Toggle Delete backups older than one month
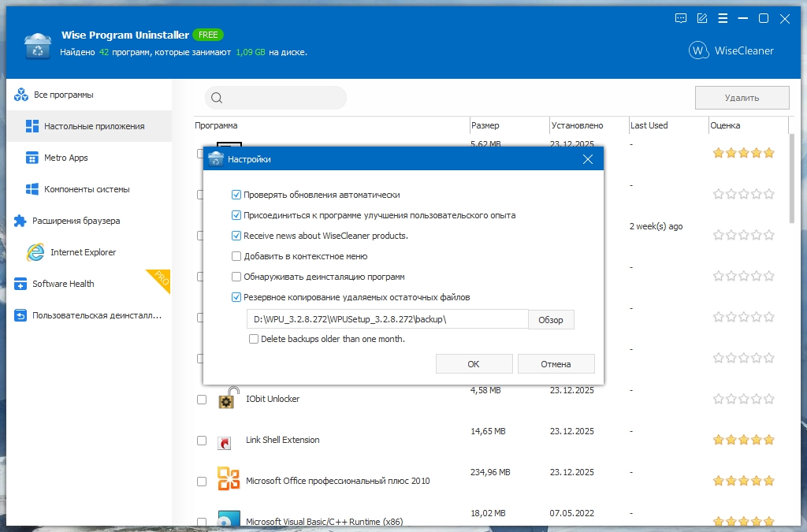The image size is (807, 532). pos(254,339)
